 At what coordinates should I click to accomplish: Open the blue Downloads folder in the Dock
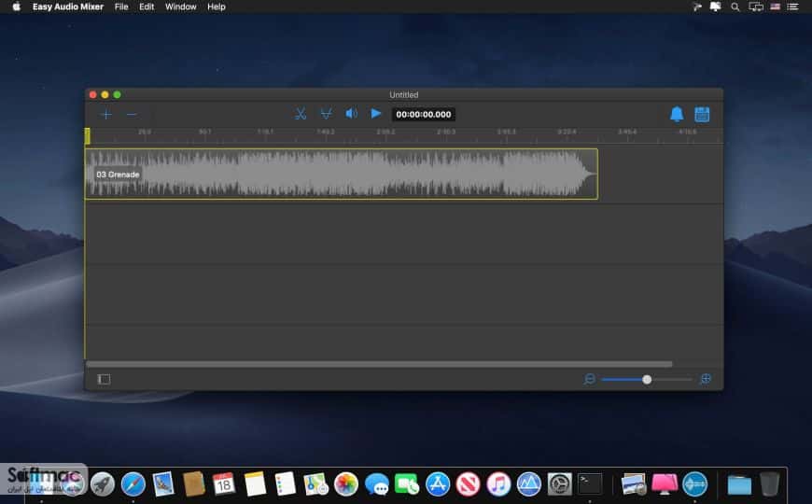[x=739, y=484]
